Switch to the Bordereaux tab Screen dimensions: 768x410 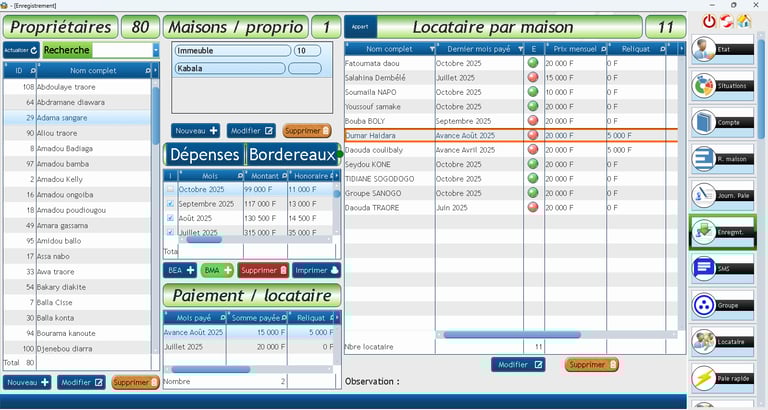point(292,155)
